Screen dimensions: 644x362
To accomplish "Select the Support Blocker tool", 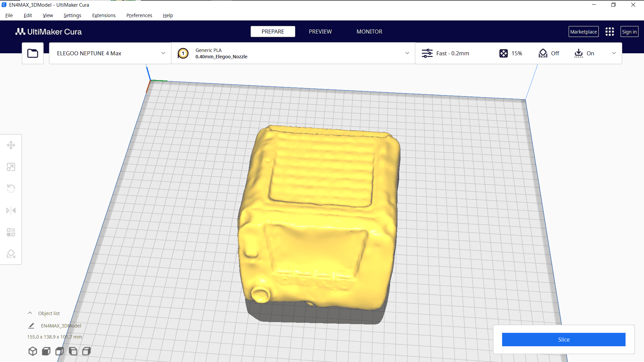I will coord(11,254).
